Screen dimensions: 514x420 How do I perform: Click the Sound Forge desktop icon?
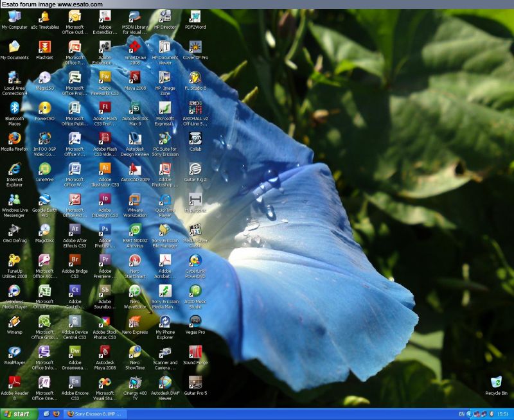point(195,352)
